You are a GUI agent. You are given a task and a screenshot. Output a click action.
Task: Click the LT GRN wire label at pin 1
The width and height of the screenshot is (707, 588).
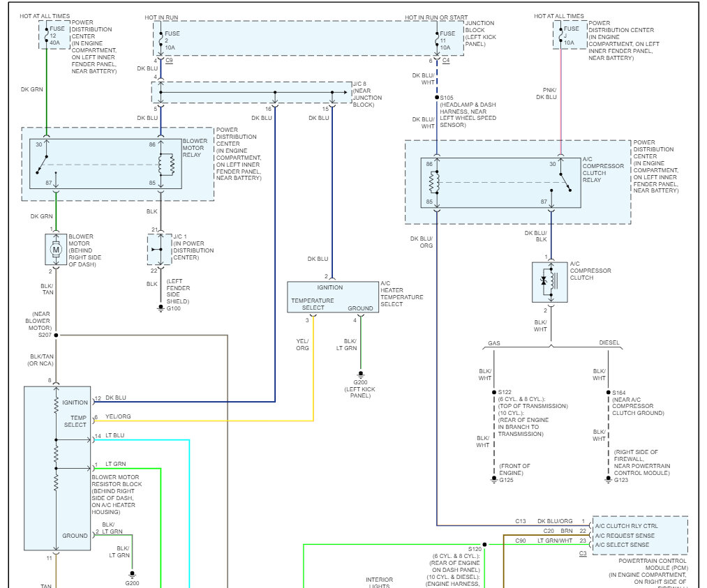116,464
